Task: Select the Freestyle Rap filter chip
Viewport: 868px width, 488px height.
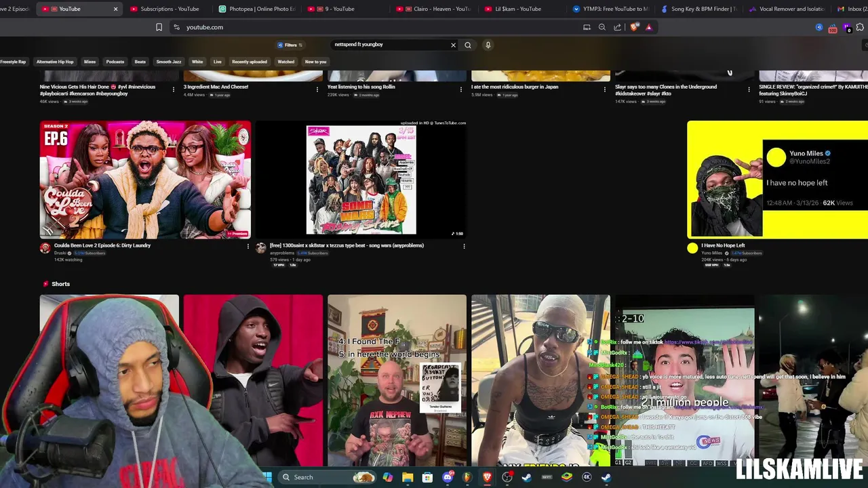Action: 13,62
